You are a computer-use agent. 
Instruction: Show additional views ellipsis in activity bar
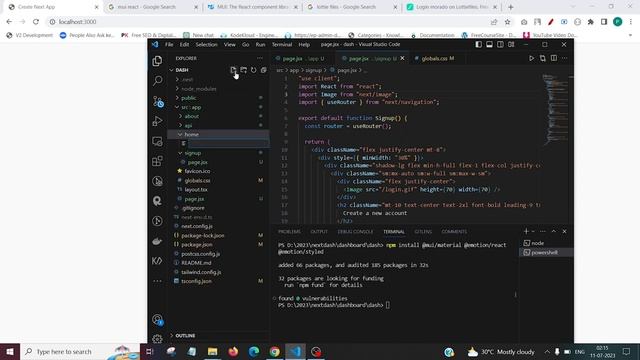(x=157, y=281)
